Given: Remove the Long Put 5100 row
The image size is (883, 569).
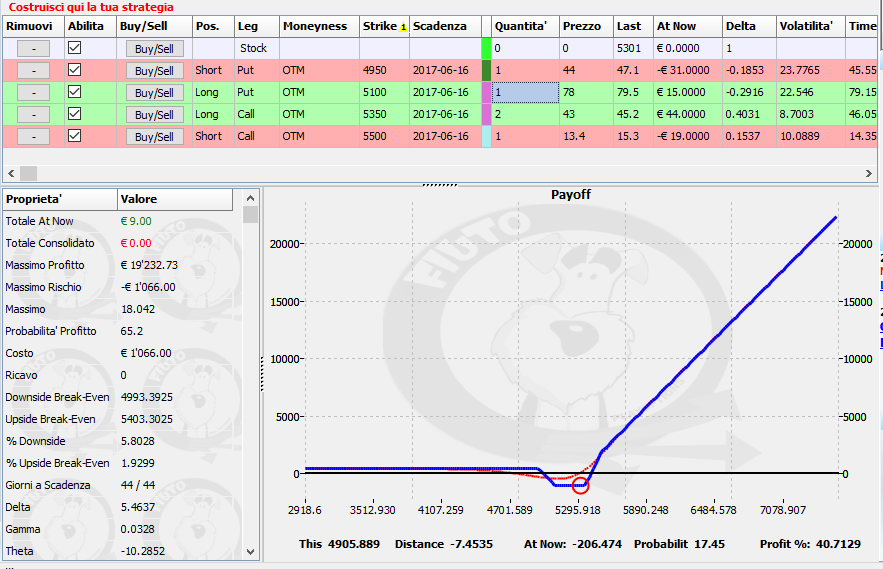Looking at the screenshot, I should click(x=33, y=92).
